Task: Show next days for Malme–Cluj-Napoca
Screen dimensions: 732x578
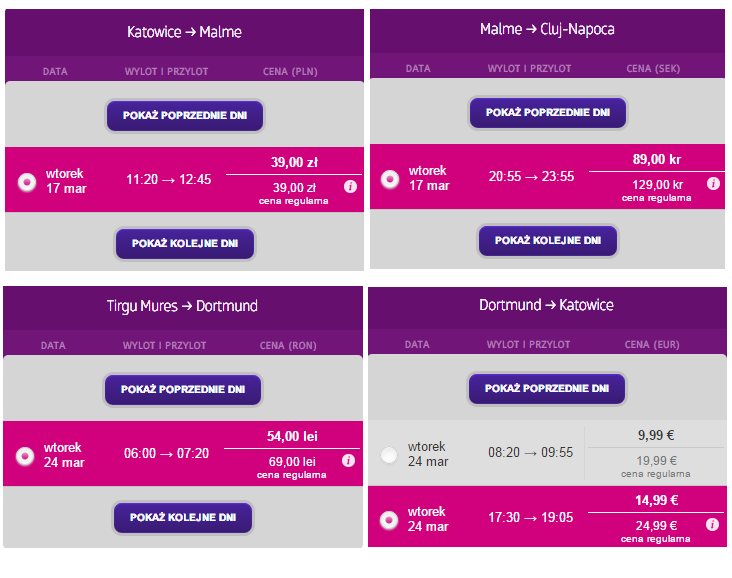Action: pyautogui.click(x=548, y=240)
